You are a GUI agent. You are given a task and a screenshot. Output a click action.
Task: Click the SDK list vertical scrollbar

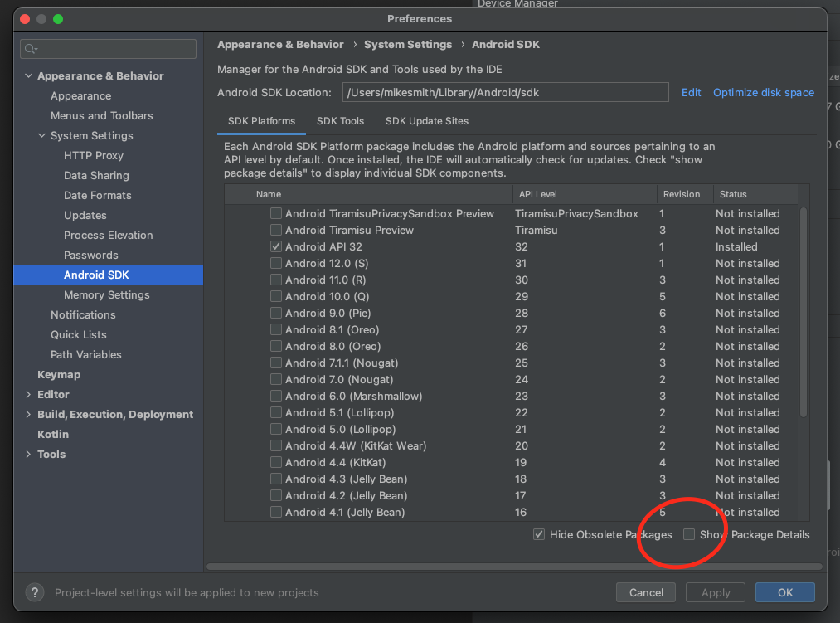coord(803,312)
